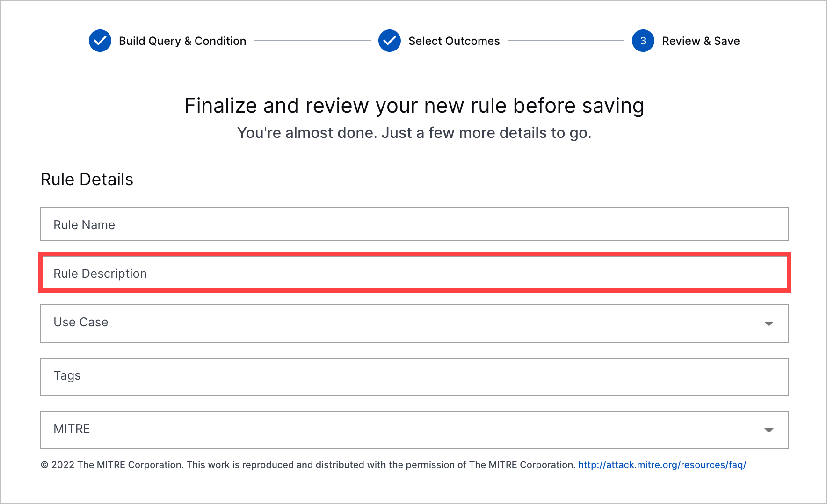Click the Rule Details heading
This screenshot has width=827, height=504.
[x=87, y=179]
